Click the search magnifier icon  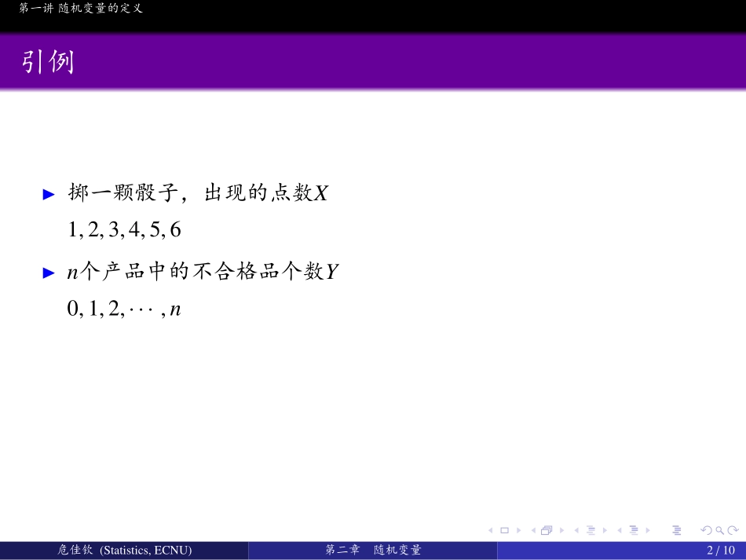coord(719,531)
